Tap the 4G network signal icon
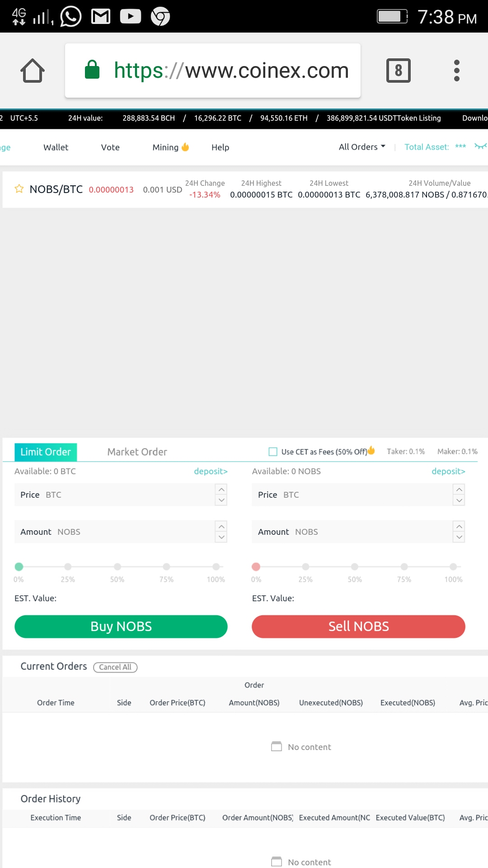The height and width of the screenshot is (868, 488). [19, 17]
